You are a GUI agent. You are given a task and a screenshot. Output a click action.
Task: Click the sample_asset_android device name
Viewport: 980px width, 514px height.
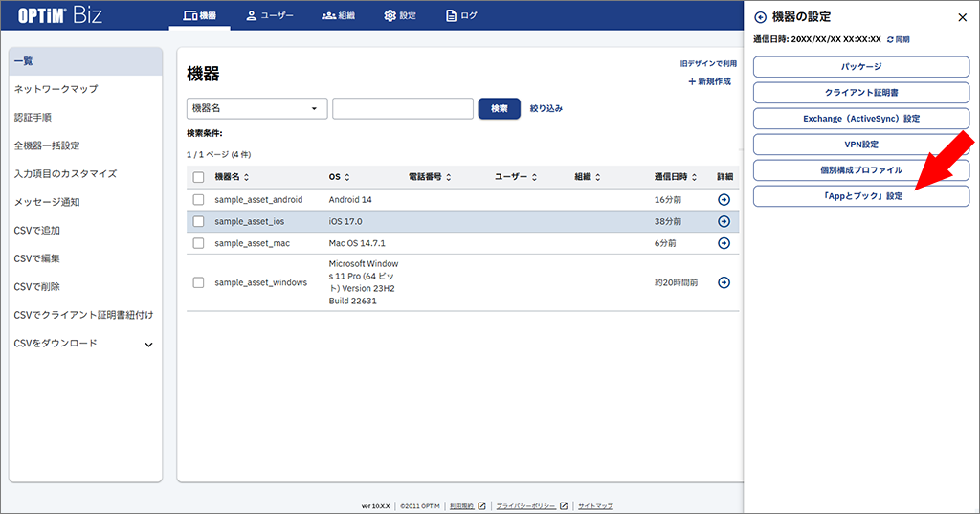258,199
